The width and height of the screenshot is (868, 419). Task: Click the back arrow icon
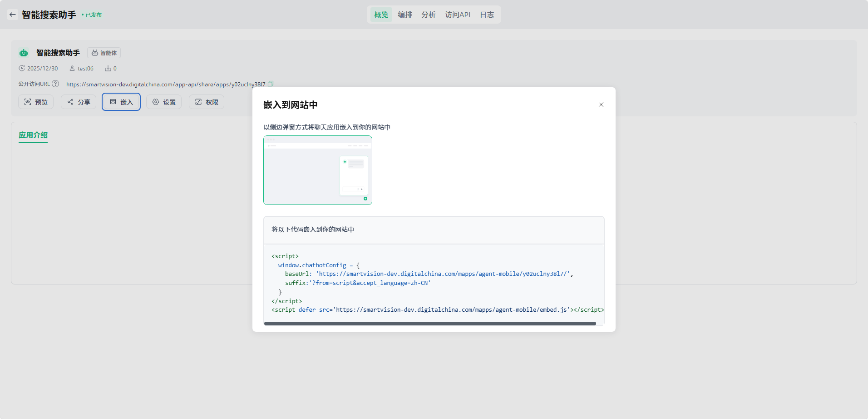[13, 15]
